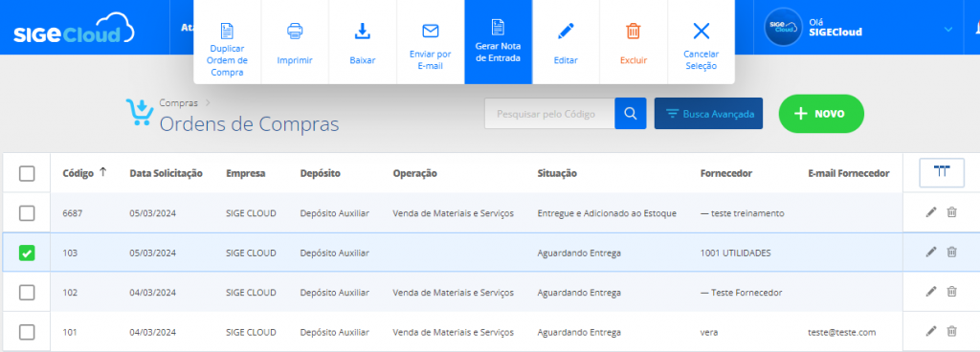Check the box for order 6687
The width and height of the screenshot is (980, 352).
[27, 213]
